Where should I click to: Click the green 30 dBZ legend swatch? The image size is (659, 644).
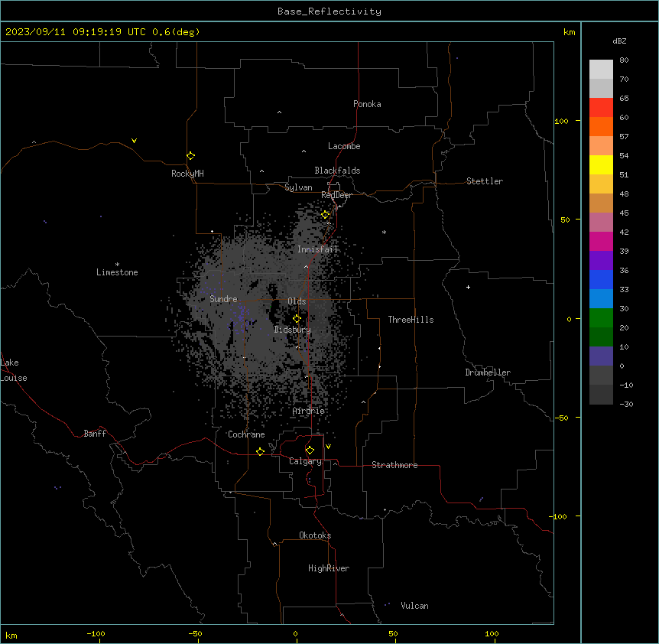tap(601, 318)
